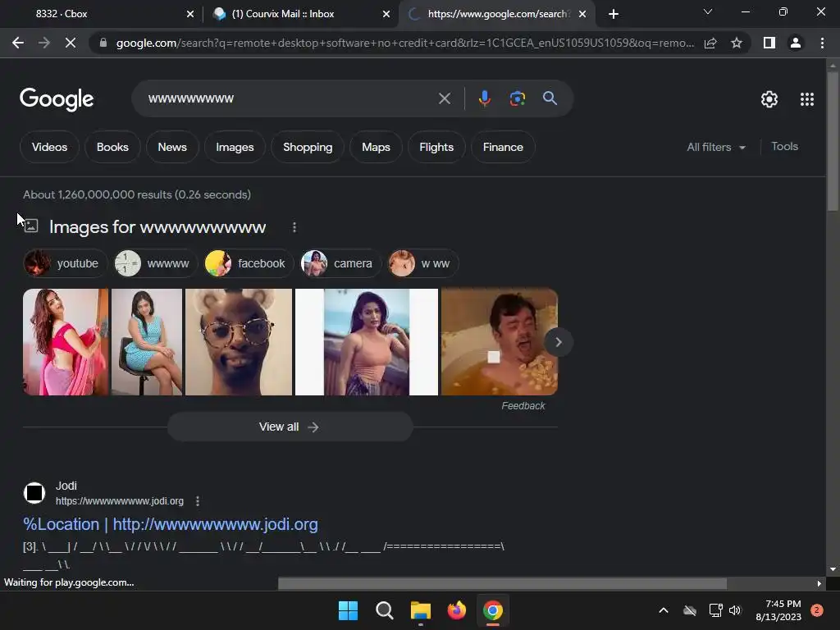Filter results by Finance
The image size is (840, 630).
point(503,147)
